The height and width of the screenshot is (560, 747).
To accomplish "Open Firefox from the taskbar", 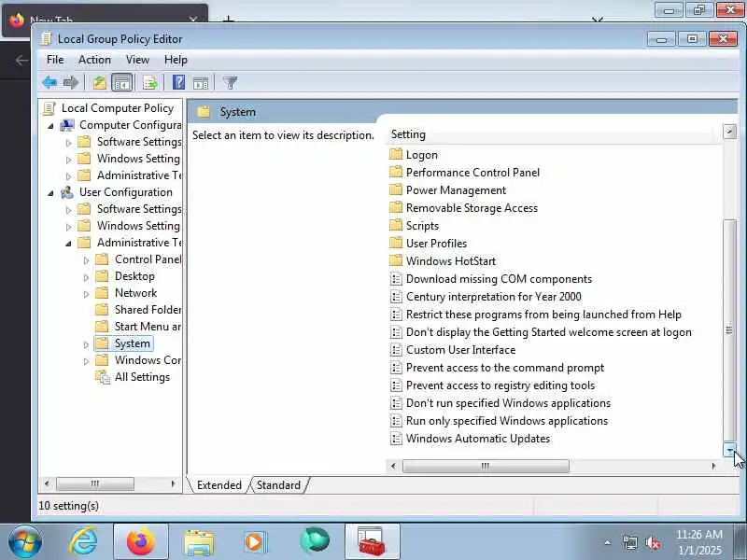I will pyautogui.click(x=141, y=541).
